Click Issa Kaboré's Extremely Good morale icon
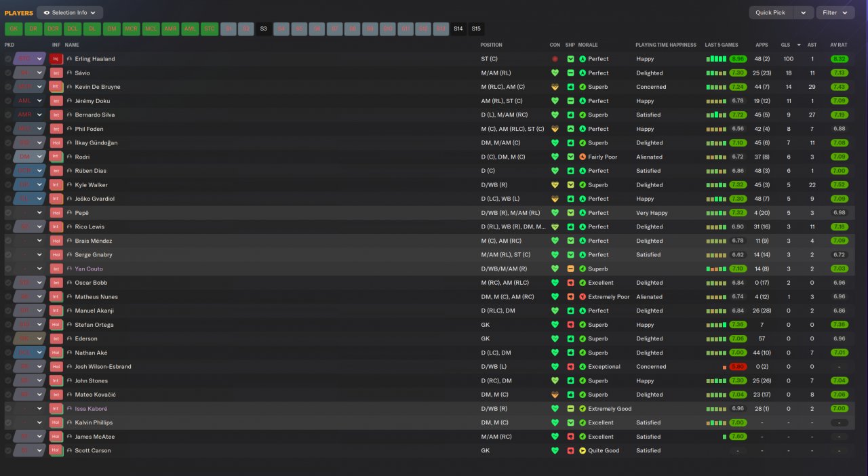 click(x=583, y=409)
